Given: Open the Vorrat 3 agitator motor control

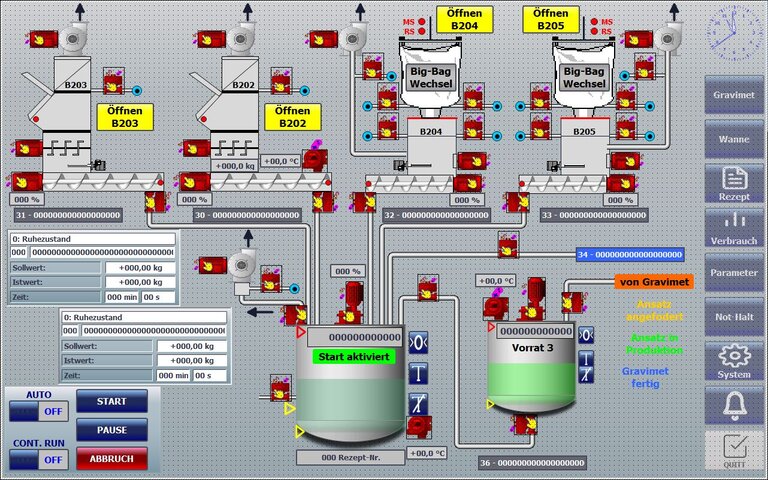Looking at the screenshot, I should pos(532,300).
